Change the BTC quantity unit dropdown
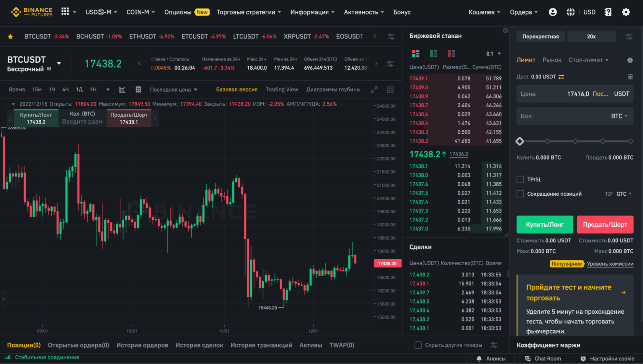This screenshot has width=643, height=364. 619,116
